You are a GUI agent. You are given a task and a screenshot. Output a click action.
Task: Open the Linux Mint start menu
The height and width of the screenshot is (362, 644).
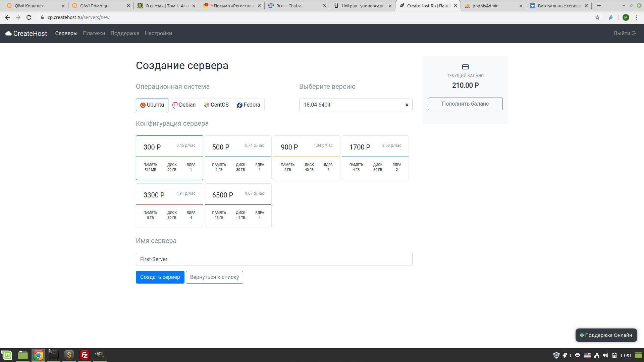click(7, 355)
